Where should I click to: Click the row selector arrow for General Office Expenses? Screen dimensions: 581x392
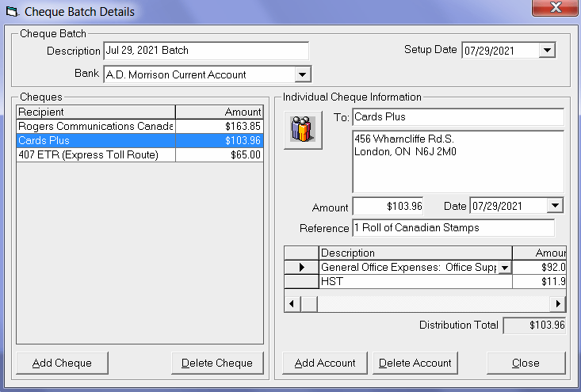pyautogui.click(x=301, y=267)
